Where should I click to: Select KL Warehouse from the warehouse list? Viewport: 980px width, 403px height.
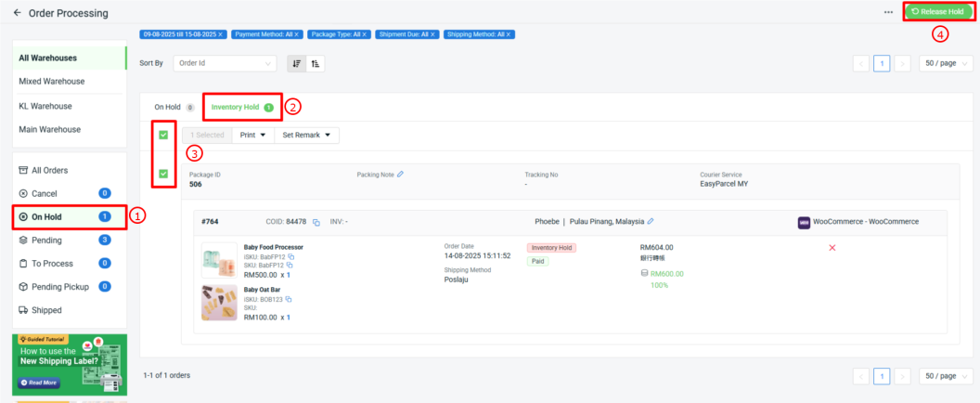(45, 106)
